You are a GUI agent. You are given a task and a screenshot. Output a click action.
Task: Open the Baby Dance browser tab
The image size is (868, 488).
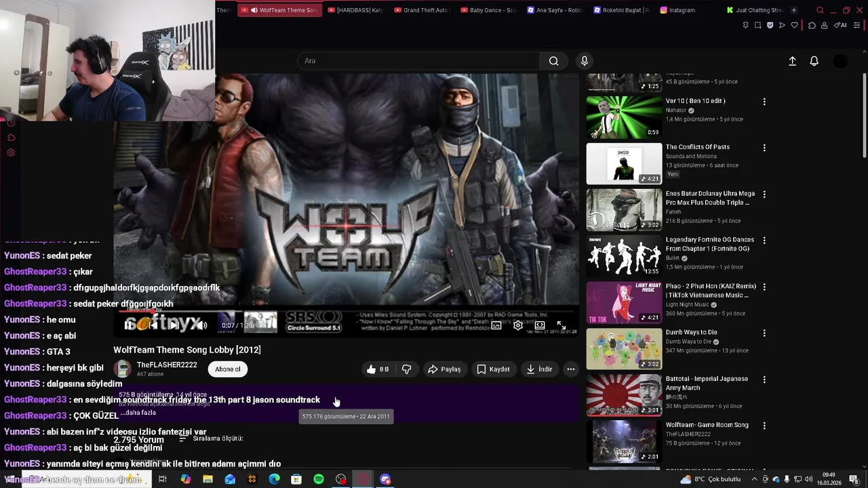coord(488,10)
